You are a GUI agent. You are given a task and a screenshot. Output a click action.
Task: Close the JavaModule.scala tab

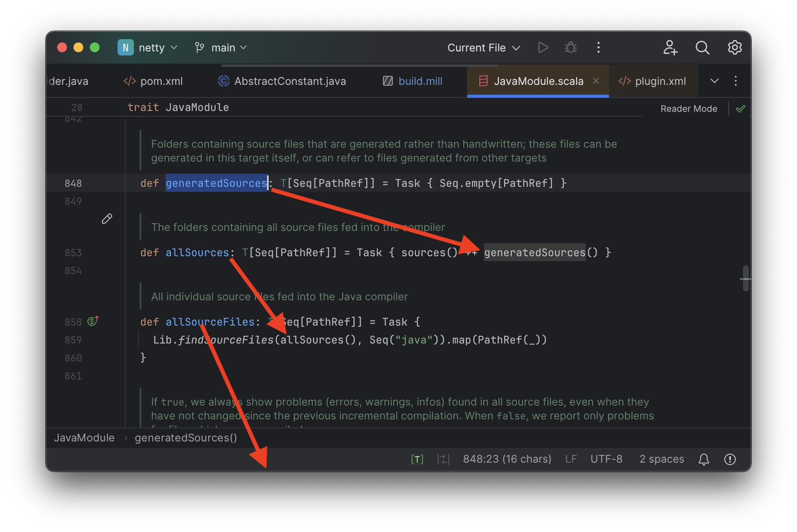(x=596, y=81)
